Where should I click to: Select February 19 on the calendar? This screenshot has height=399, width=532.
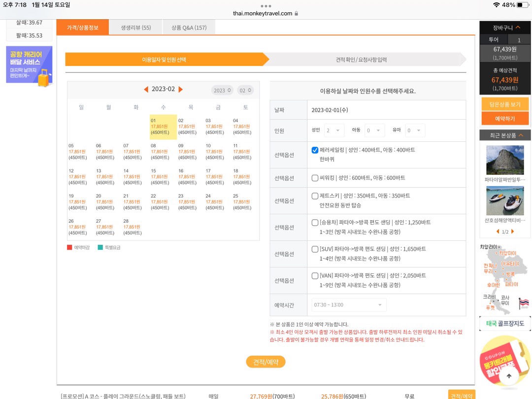(x=81, y=202)
